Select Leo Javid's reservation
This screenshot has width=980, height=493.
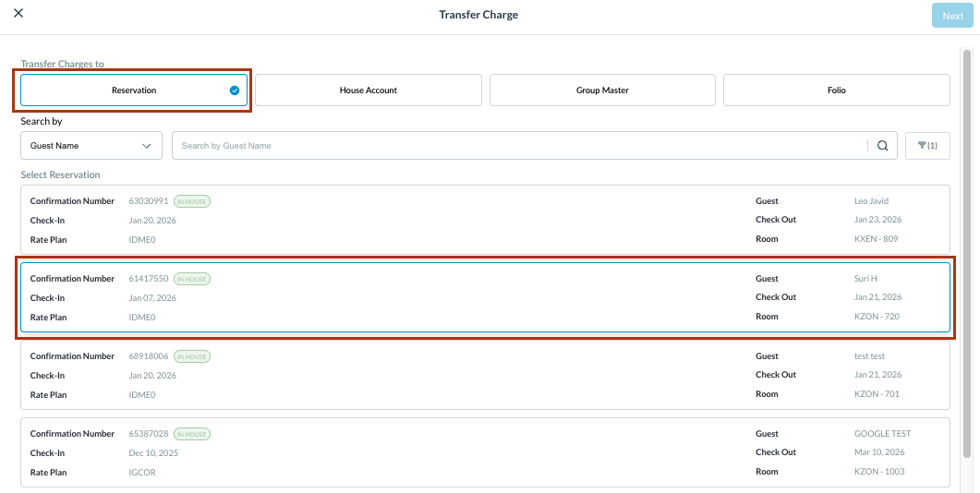(x=485, y=220)
